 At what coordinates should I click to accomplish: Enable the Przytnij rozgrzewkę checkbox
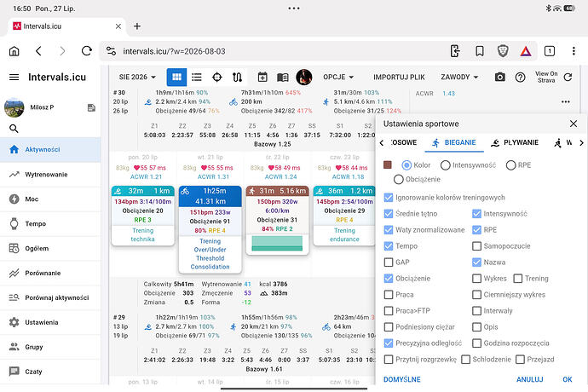[389, 360]
